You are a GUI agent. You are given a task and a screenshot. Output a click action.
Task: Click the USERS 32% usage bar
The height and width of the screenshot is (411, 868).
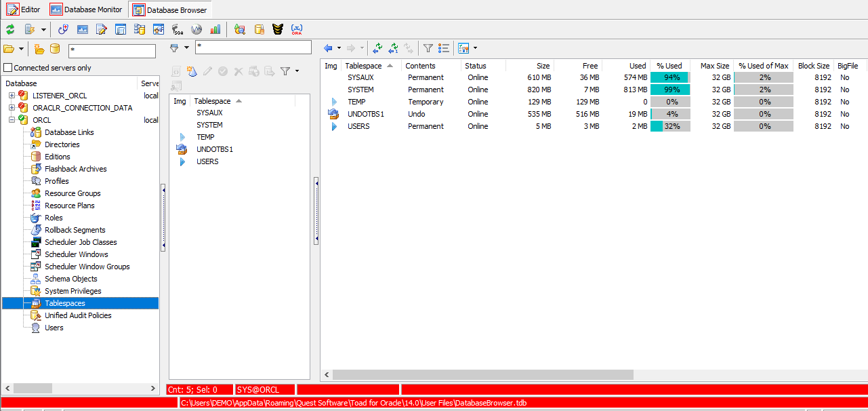point(670,126)
